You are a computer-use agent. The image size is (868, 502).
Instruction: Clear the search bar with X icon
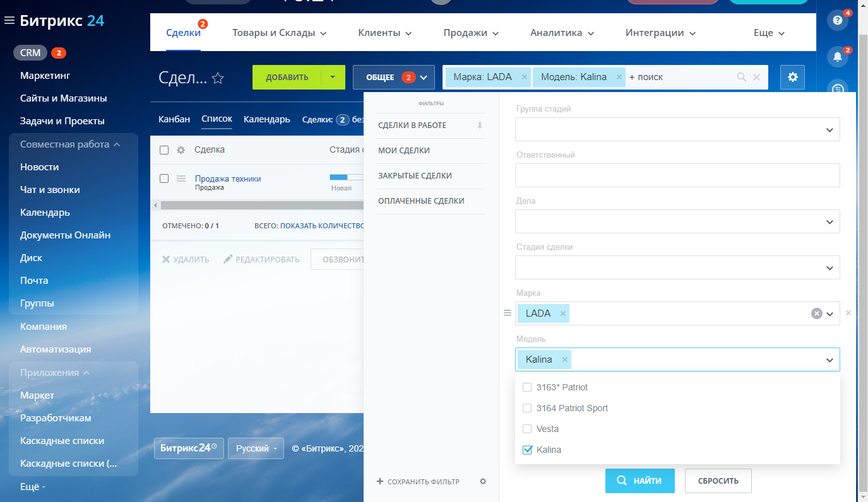click(x=757, y=77)
